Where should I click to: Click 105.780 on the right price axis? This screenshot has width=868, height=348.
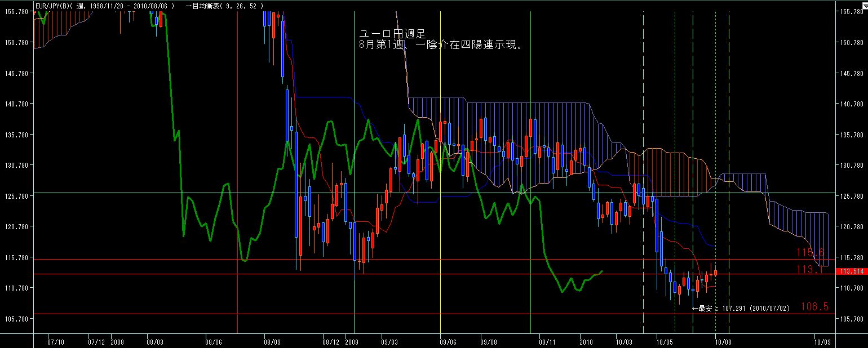(852, 319)
